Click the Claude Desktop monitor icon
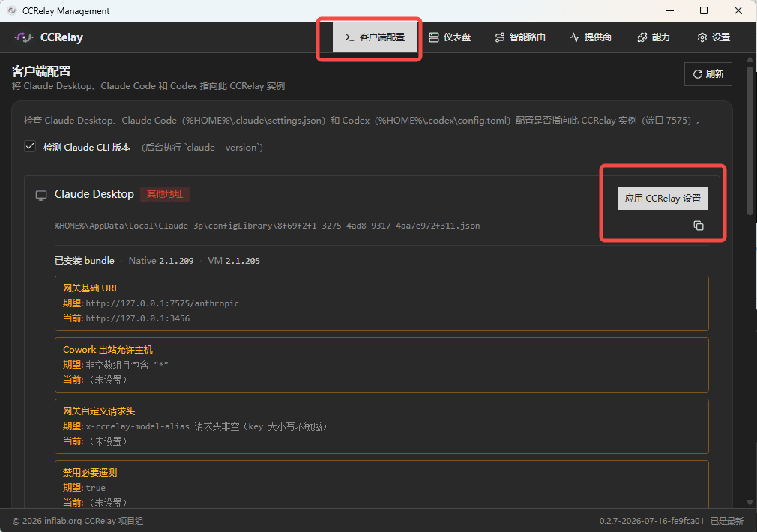Image resolution: width=757 pixels, height=532 pixels. pyautogui.click(x=41, y=195)
